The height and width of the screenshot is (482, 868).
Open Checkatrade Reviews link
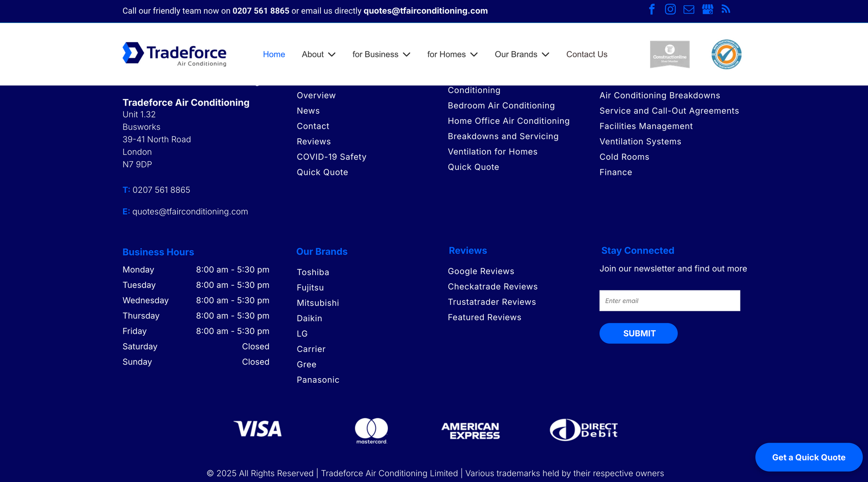pyautogui.click(x=493, y=287)
